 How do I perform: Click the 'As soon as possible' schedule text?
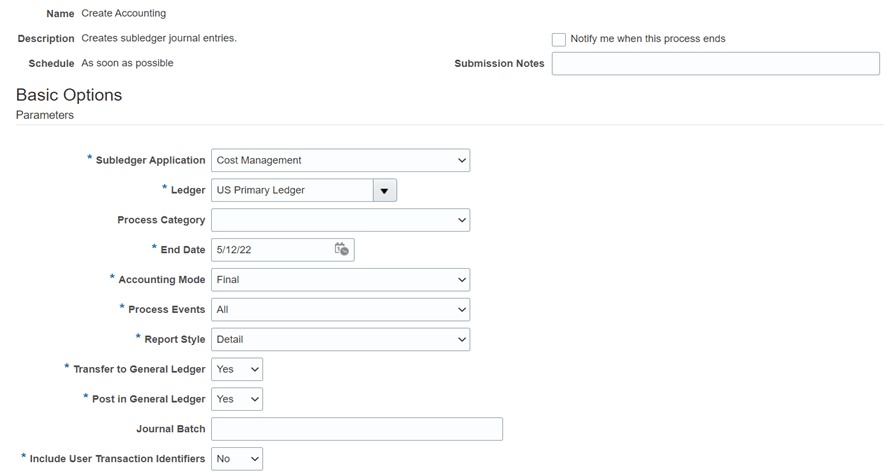pos(127,63)
